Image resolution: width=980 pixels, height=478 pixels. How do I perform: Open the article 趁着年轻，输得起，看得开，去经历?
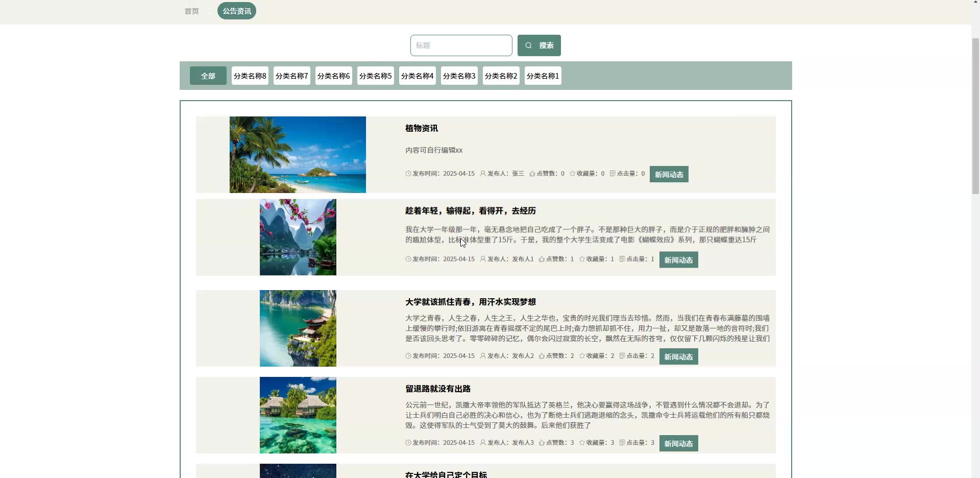(471, 211)
